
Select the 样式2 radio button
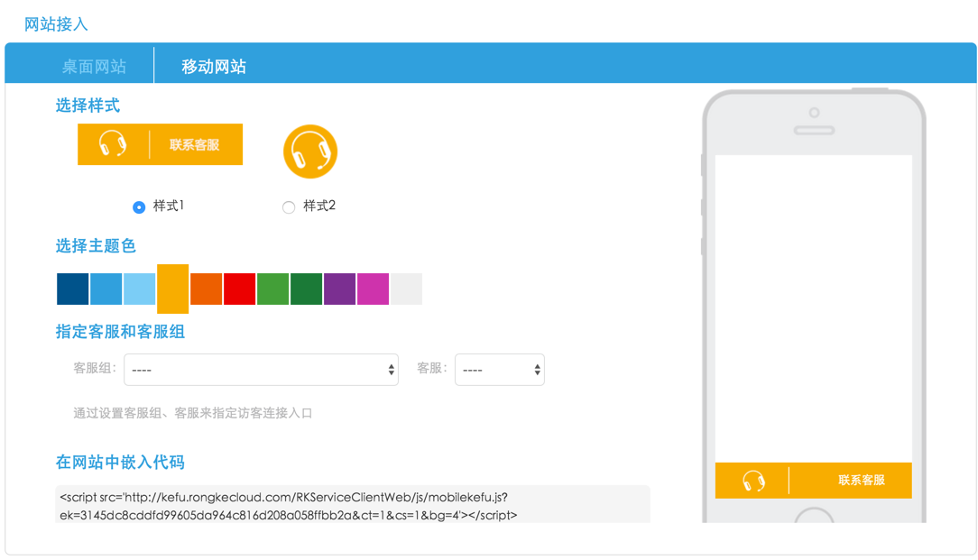289,207
